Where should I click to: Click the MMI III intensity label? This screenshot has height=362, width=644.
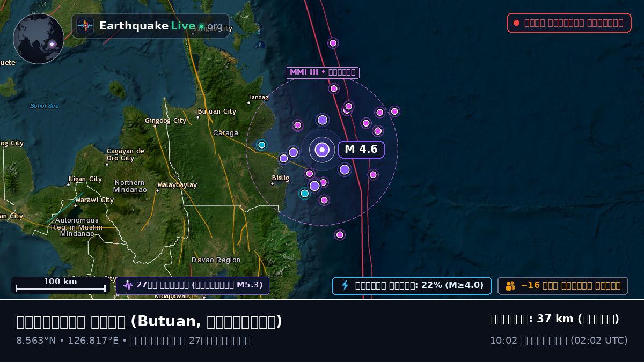pos(322,72)
